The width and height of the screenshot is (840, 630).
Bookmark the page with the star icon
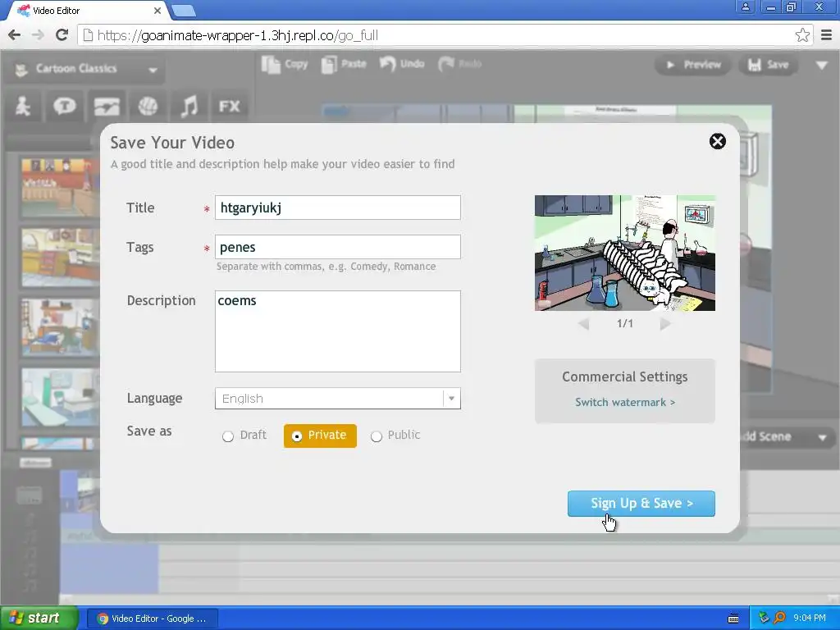click(802, 35)
